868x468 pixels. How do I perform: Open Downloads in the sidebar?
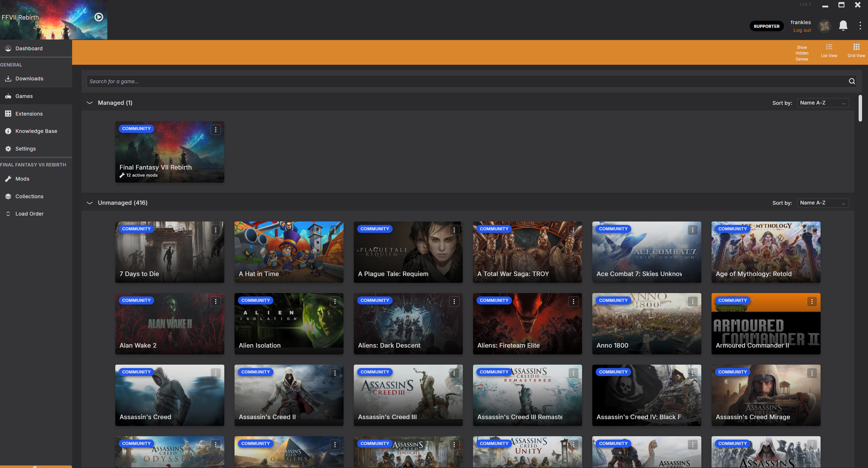[x=36, y=78]
